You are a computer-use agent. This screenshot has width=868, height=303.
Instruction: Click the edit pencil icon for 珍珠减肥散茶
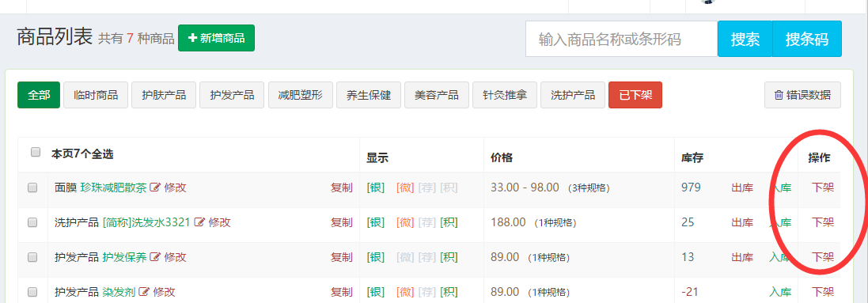[155, 187]
